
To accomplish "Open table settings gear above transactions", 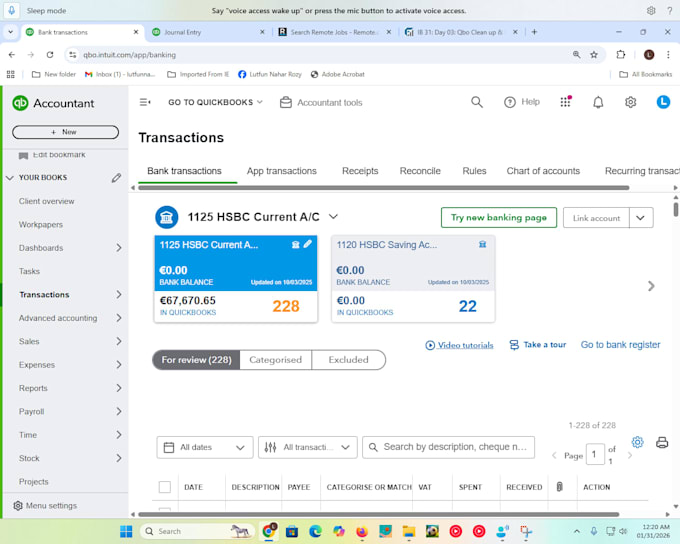I will coord(637,442).
